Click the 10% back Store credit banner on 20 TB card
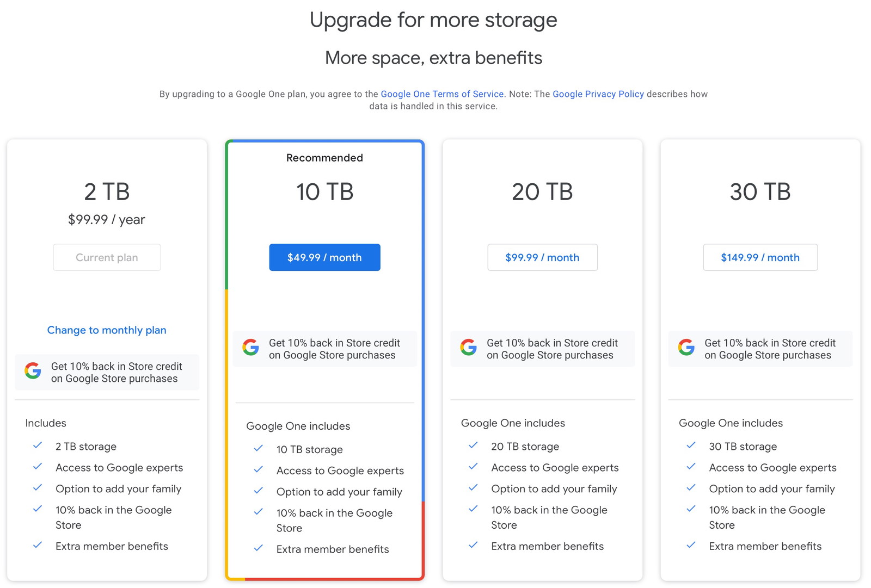This screenshot has height=588, width=871. point(542,349)
